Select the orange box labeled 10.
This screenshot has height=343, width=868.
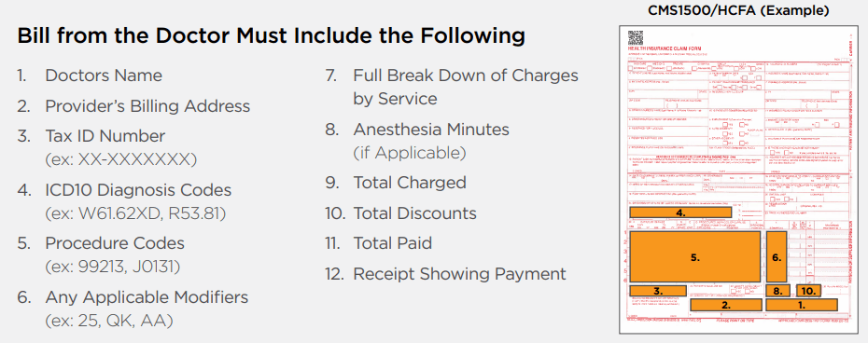808,291
